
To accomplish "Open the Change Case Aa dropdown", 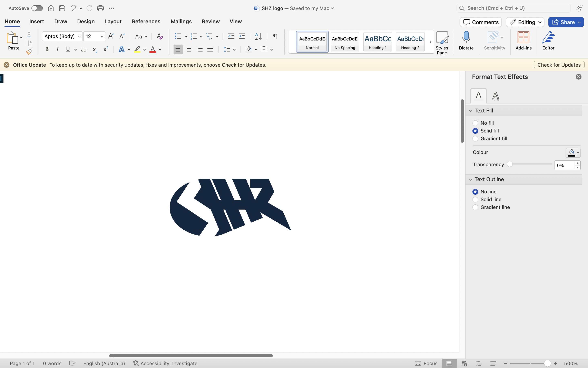I will [141, 36].
